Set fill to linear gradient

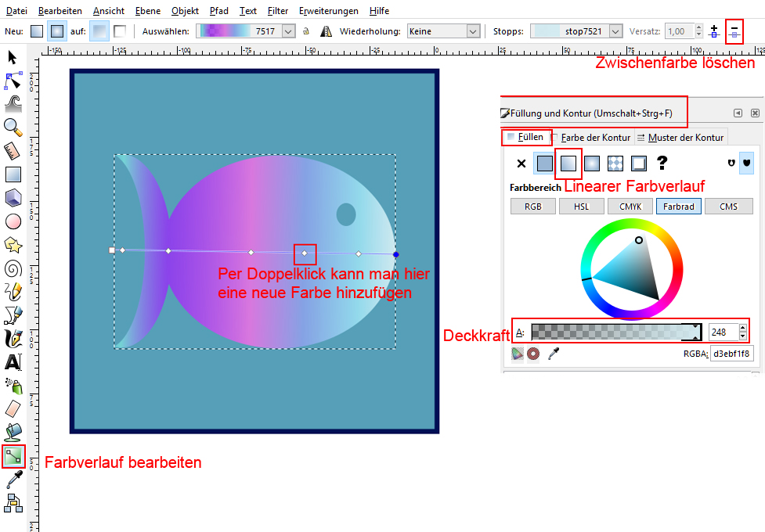pos(568,163)
